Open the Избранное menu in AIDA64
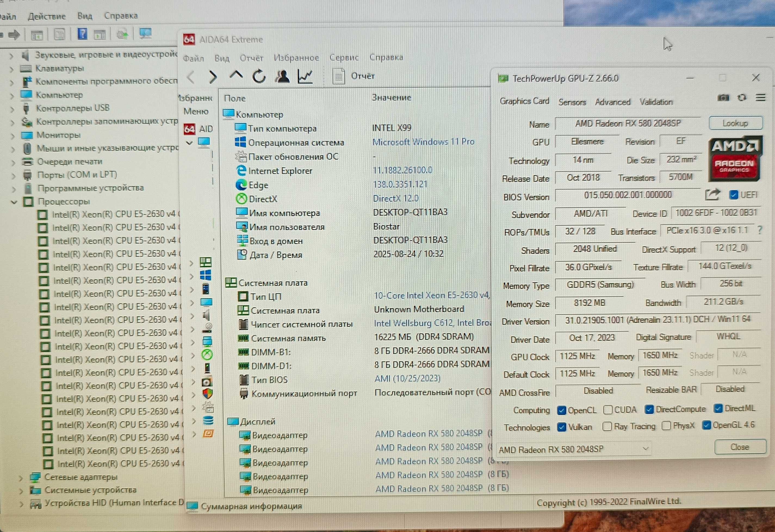The height and width of the screenshot is (532, 775). click(x=296, y=58)
